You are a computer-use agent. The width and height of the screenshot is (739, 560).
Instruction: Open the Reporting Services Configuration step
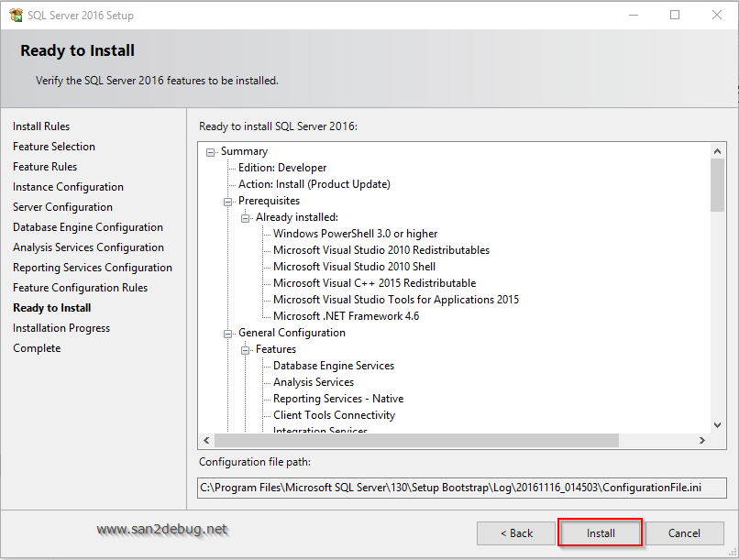93,268
